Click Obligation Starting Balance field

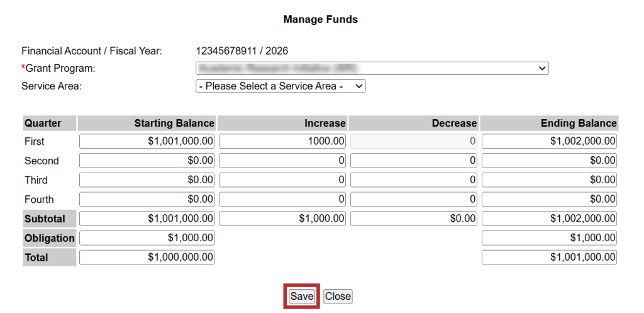pos(147,238)
